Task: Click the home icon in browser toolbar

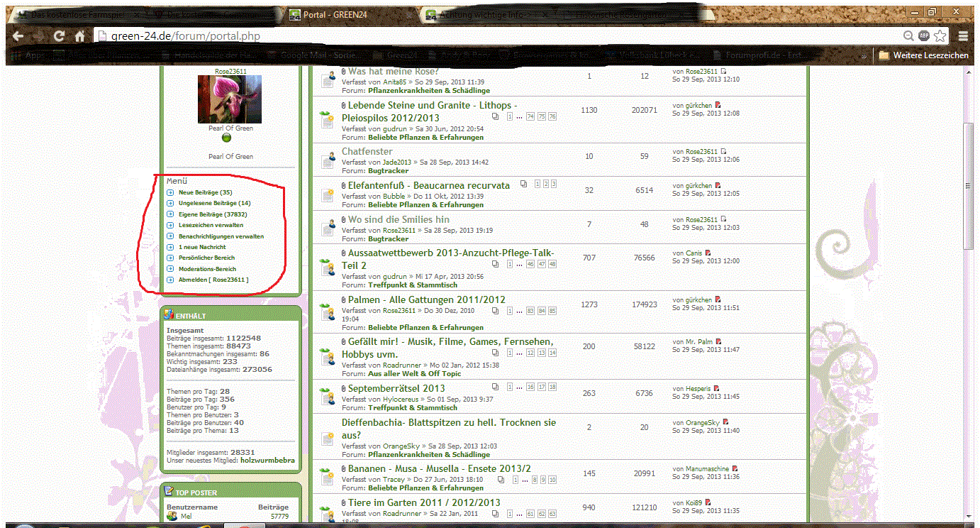Action: coord(80,36)
